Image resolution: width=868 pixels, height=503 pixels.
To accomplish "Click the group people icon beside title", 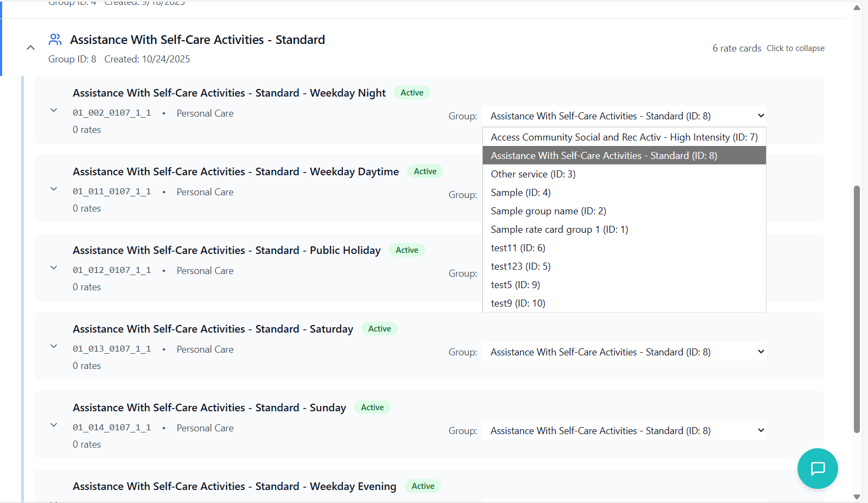I will click(55, 40).
